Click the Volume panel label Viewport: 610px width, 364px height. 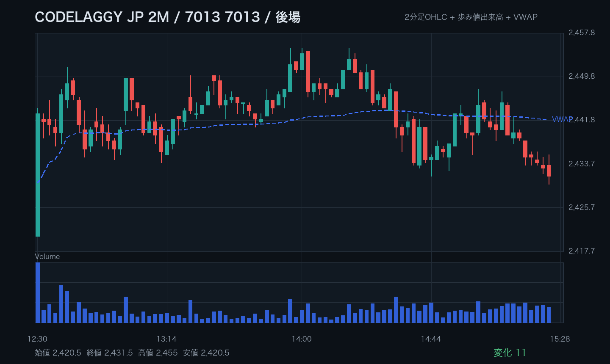click(x=47, y=256)
